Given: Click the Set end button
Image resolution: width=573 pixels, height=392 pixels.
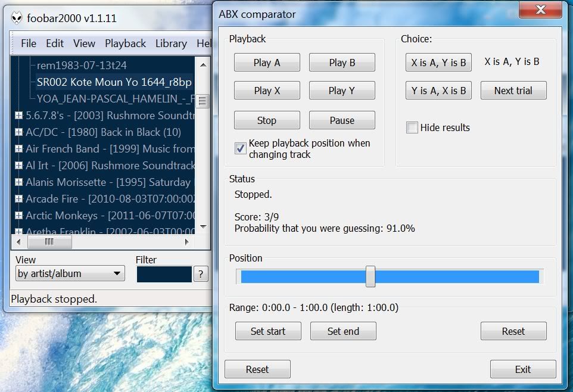Looking at the screenshot, I should click(343, 331).
